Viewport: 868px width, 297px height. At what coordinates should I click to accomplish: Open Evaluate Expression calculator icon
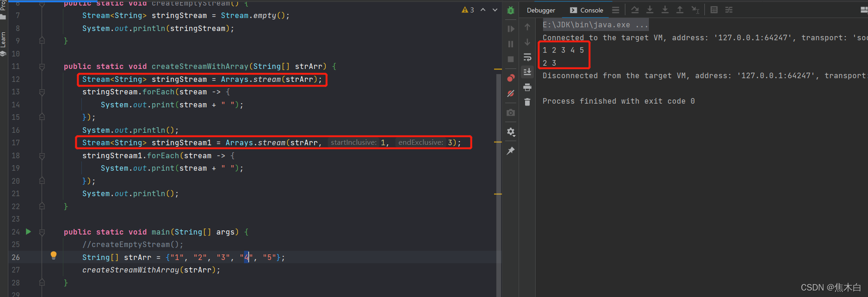tap(714, 10)
